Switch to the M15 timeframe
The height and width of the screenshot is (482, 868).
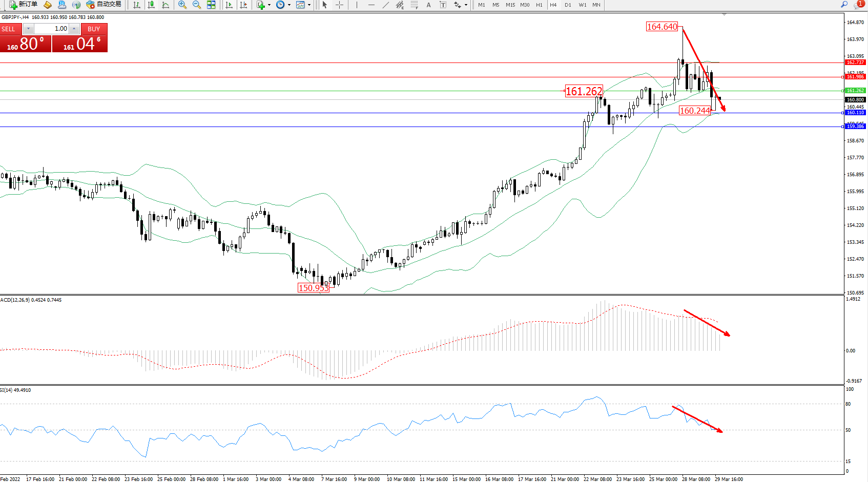510,5
